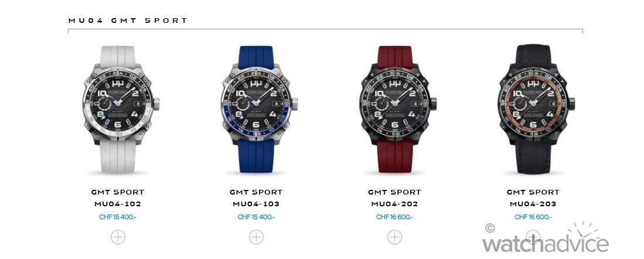Click the CHF 16 600.- price of MU04-202

tap(395, 217)
